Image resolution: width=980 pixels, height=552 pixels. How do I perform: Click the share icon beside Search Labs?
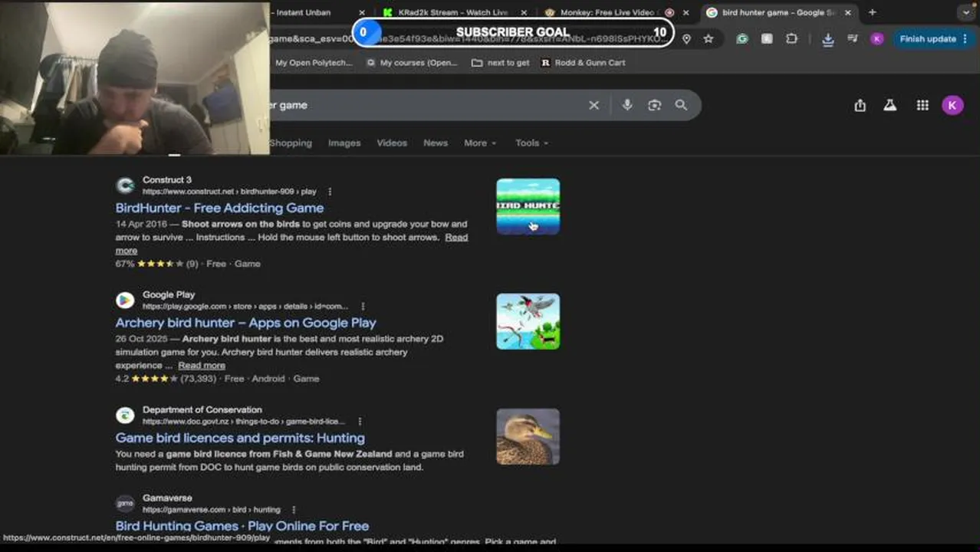point(860,106)
